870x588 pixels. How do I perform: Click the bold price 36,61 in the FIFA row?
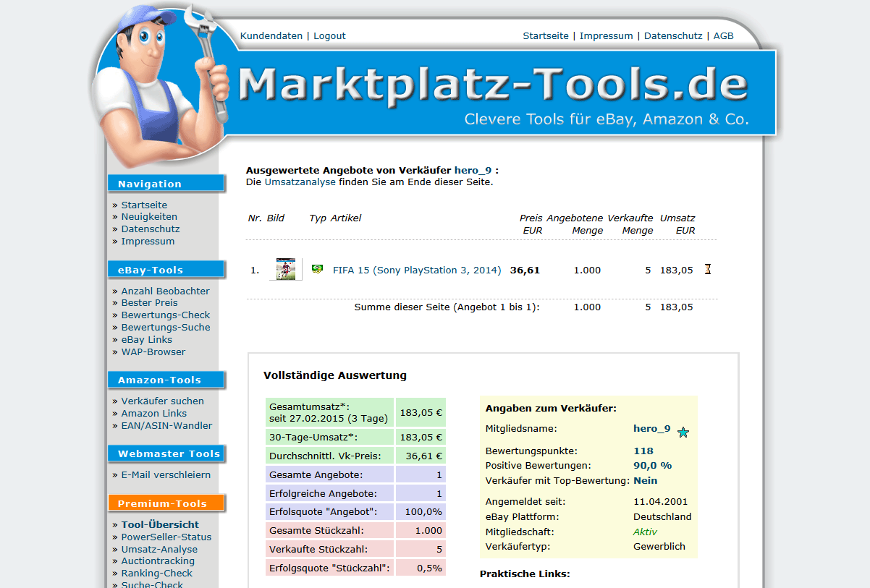525,270
